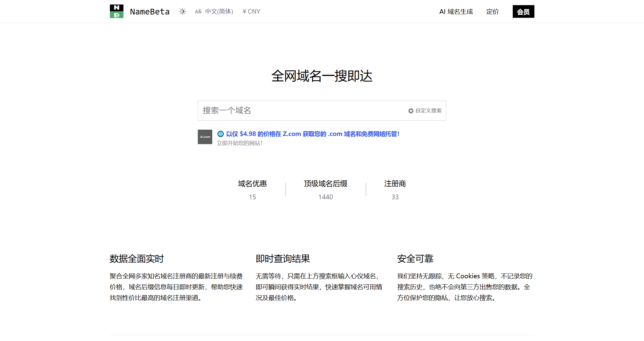Click the 立即开始您的网站! subtext
Viewport: 644px width, 341px height.
pyautogui.click(x=239, y=143)
